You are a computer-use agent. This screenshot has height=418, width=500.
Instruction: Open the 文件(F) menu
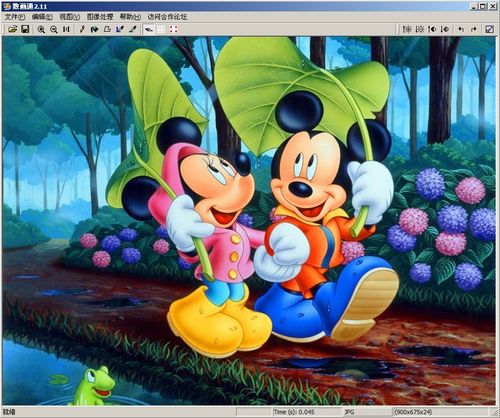click(x=15, y=17)
